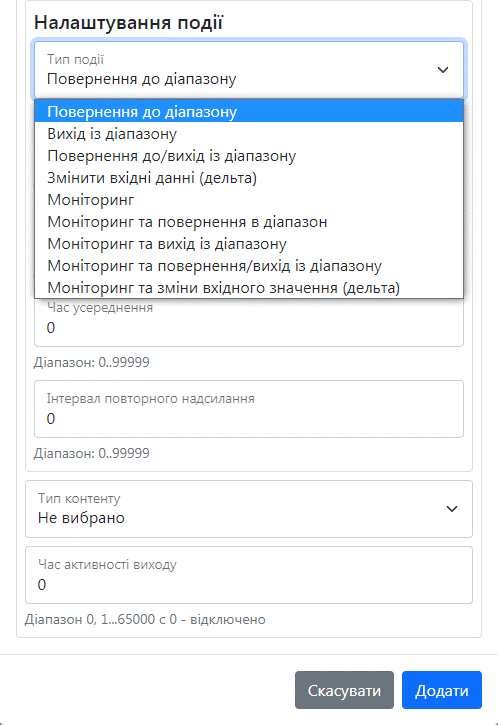Choose 'Моніторинг та зміни вхідного значення (дельта)'

pyautogui.click(x=249, y=288)
